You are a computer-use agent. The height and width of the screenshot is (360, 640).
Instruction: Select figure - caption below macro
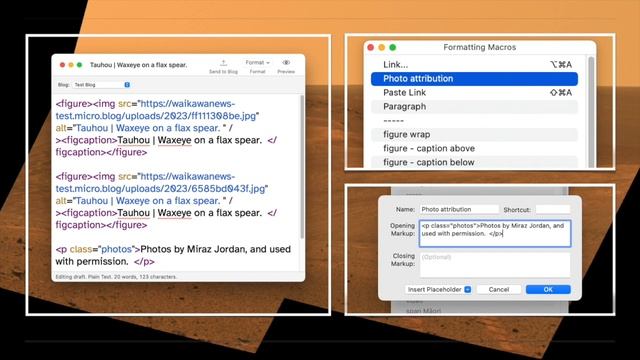coord(474,162)
